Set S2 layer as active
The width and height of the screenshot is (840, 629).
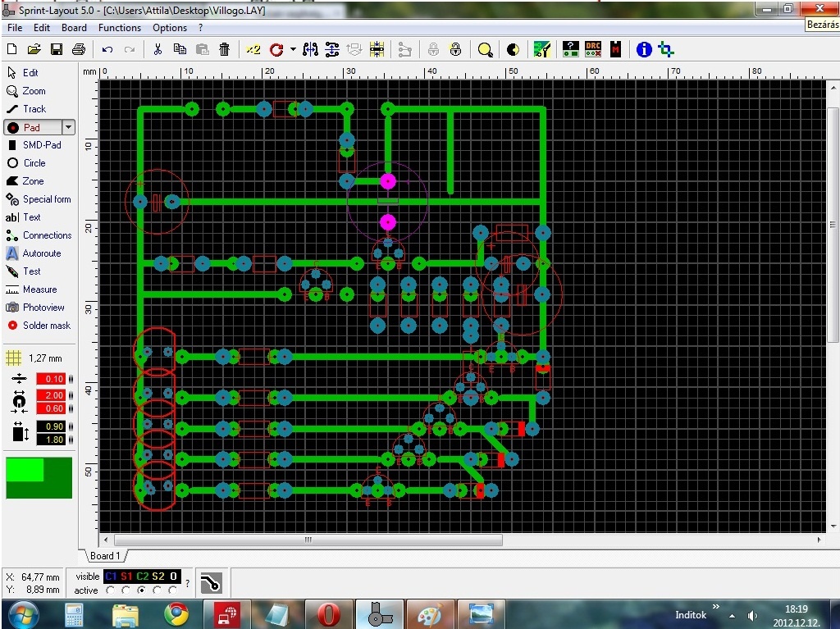(157, 590)
